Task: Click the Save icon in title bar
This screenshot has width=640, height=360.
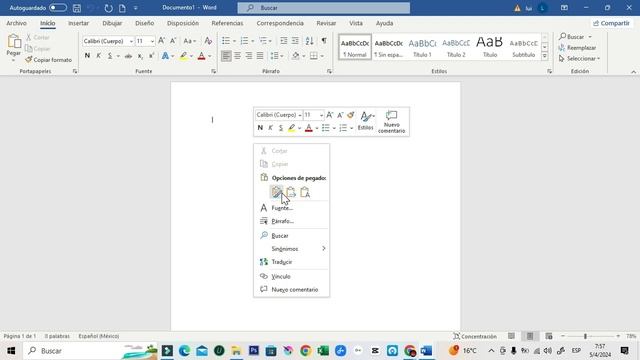Action: click(77, 8)
